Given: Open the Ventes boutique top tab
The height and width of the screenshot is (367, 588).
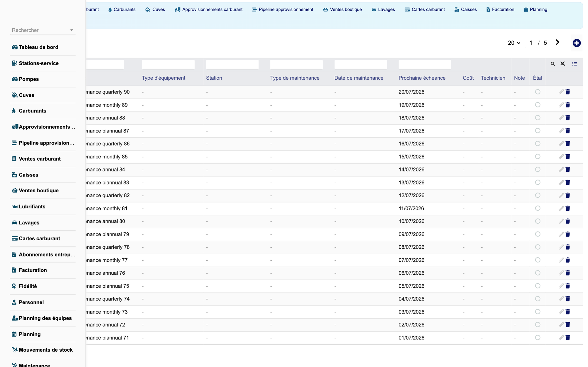Looking at the screenshot, I should coord(342,9).
